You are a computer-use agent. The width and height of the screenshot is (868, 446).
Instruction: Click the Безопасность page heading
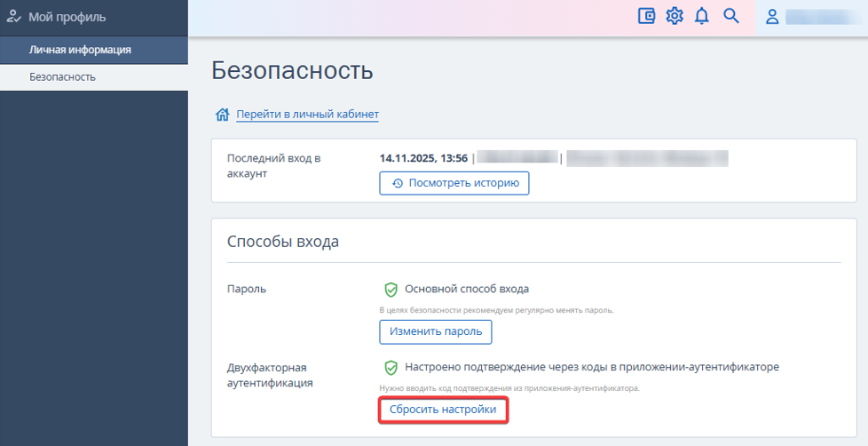(x=292, y=70)
